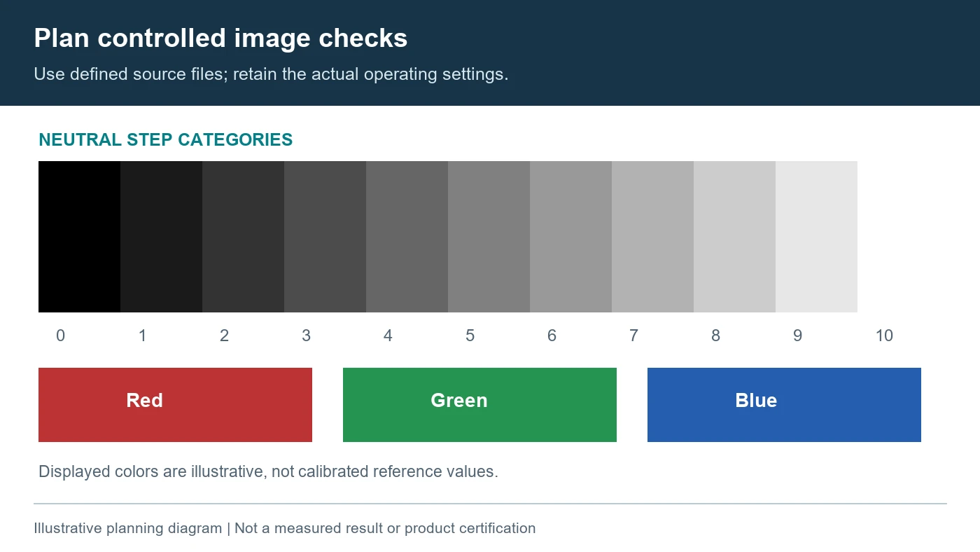Click the title 'Plan controlled image checks'
The image size is (980, 552).
[x=220, y=38]
